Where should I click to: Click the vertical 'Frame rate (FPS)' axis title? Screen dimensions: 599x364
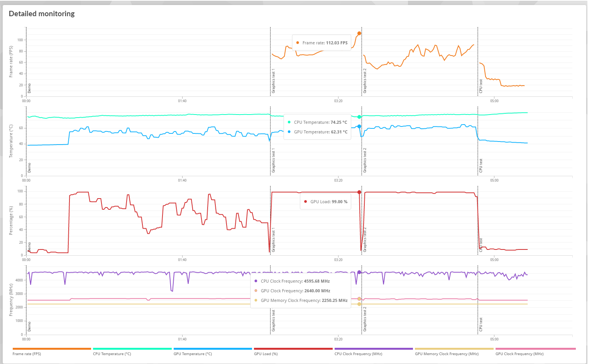coord(11,62)
